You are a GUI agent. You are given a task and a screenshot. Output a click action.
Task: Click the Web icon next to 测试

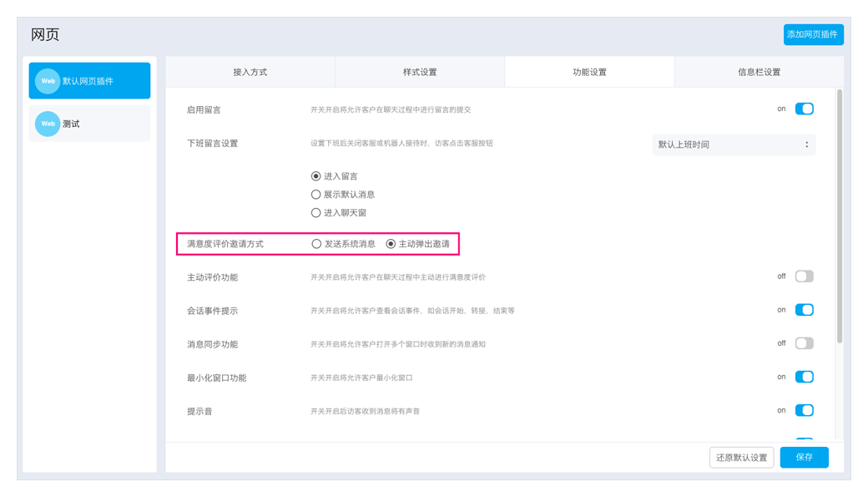[x=48, y=124]
